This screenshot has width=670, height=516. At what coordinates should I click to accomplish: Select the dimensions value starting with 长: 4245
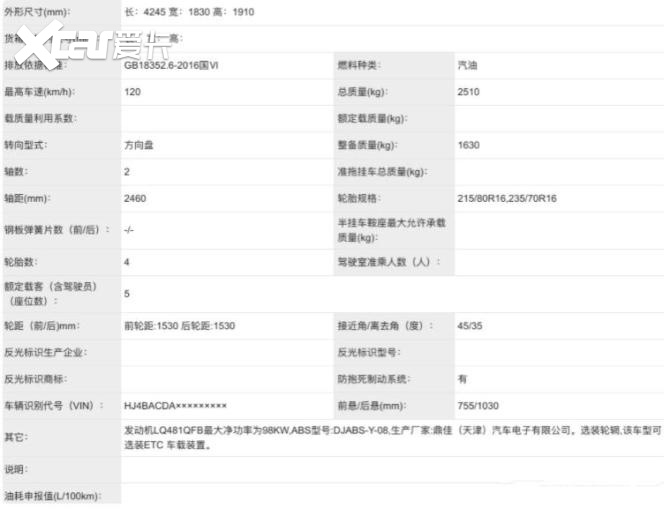tap(187, 10)
